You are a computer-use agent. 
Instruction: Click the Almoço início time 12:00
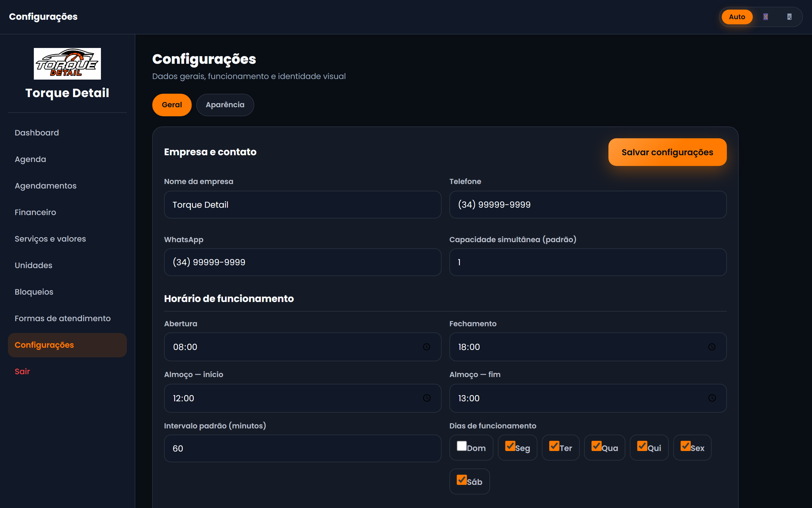(183, 398)
